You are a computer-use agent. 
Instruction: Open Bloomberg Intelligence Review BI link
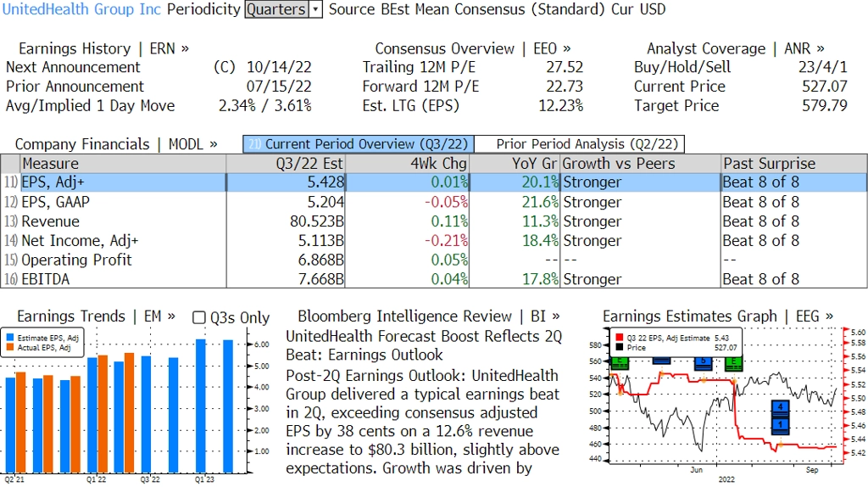[x=428, y=316]
